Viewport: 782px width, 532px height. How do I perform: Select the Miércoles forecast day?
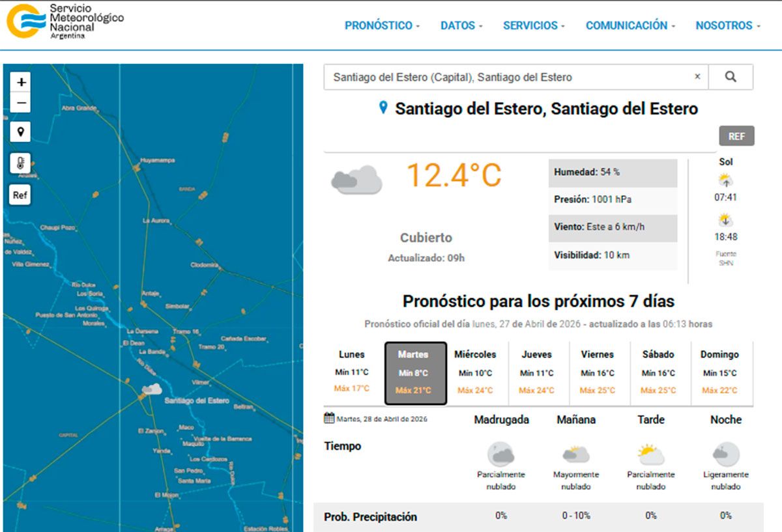475,372
